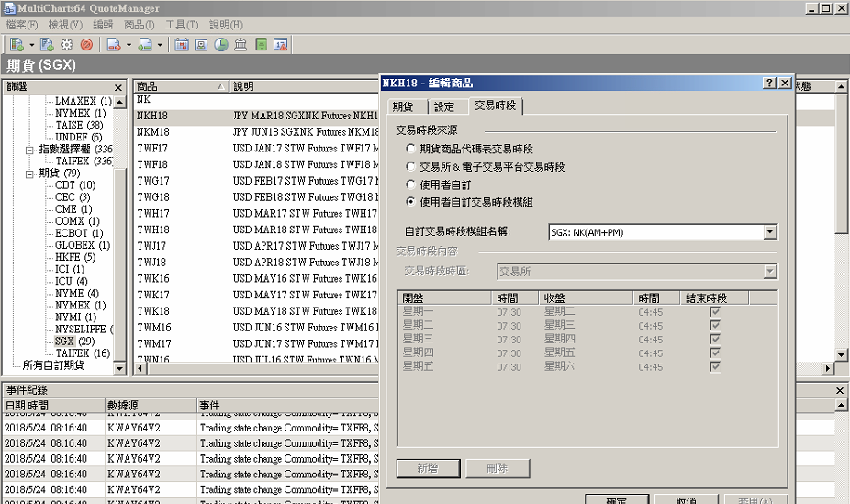
Task: Click the 開盤 column header in session table
Action: tap(444, 297)
